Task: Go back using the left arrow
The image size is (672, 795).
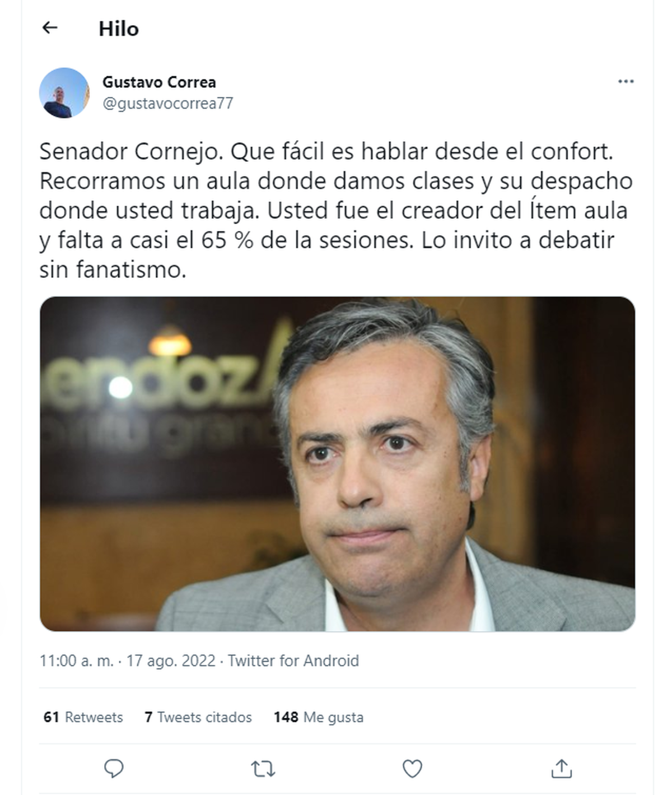Action: (x=50, y=27)
